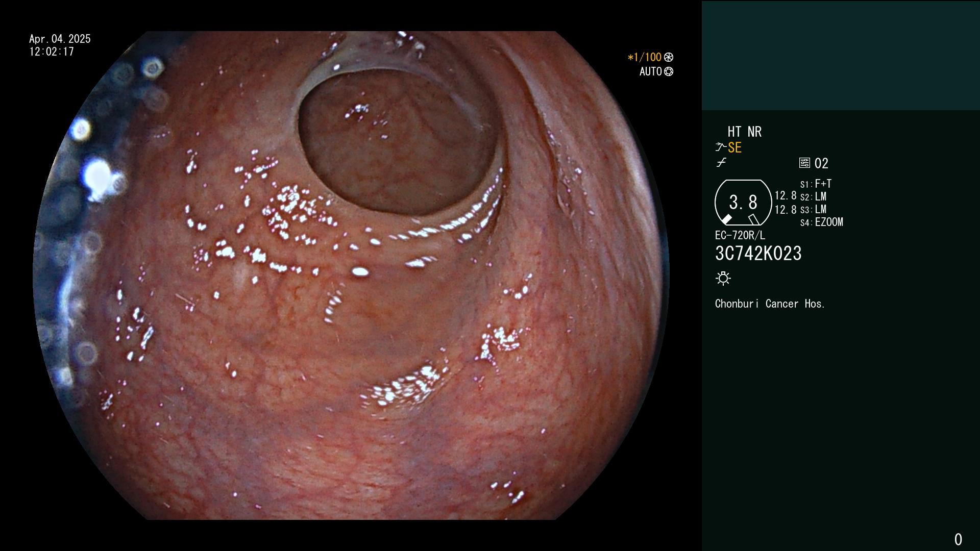Click the HT NR indicator
Image resolution: width=980 pixels, height=551 pixels.
coord(744,132)
